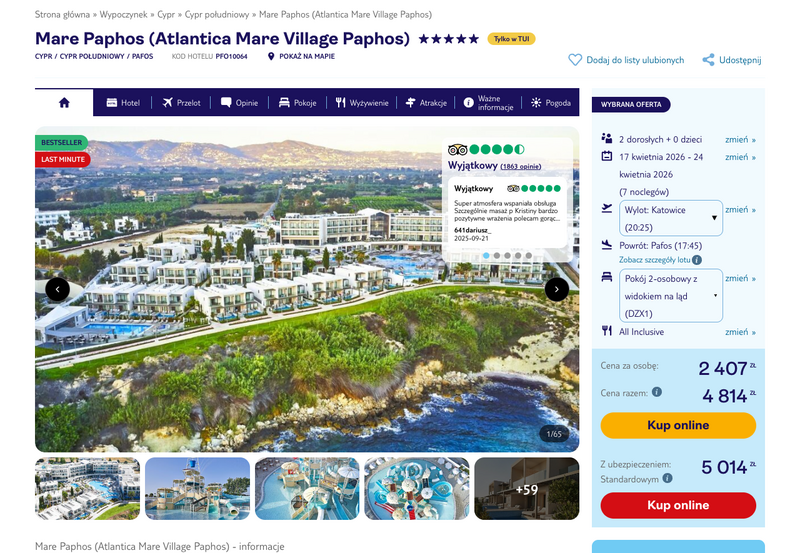The image size is (800, 553).
Task: Open the home icon tab
Action: (x=64, y=103)
